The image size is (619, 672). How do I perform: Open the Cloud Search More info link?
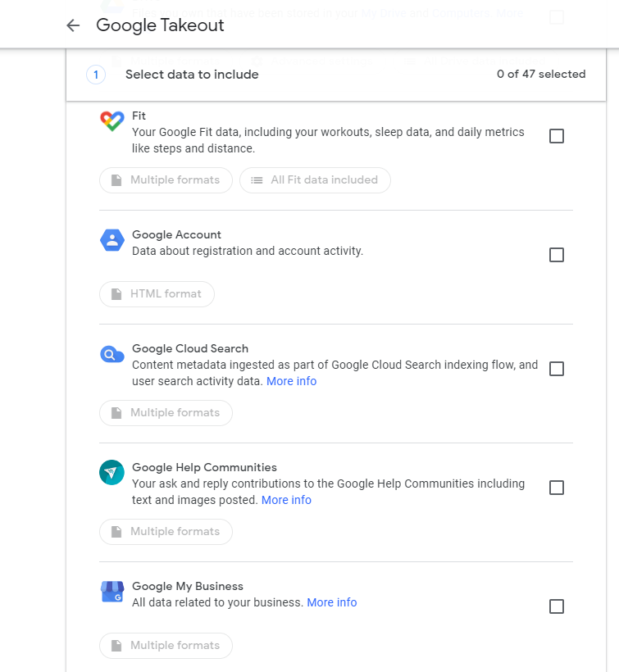tap(291, 381)
